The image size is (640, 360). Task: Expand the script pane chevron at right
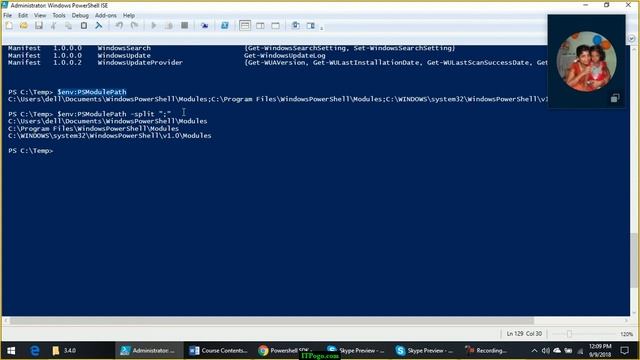coord(631,38)
